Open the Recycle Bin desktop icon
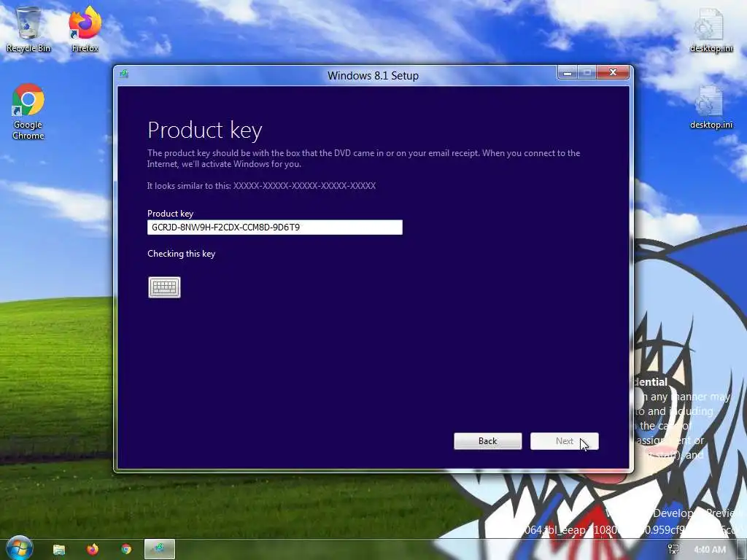This screenshot has height=560, width=747. click(28, 30)
